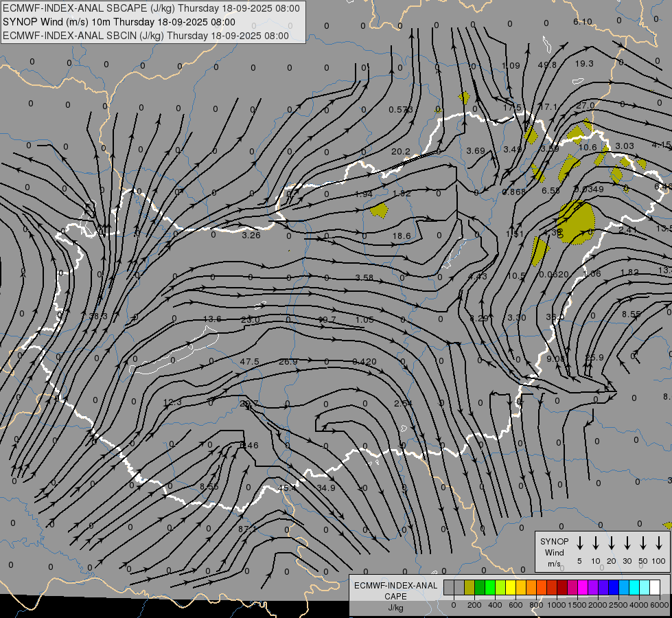Click the 2.54 value on the map

404,403
